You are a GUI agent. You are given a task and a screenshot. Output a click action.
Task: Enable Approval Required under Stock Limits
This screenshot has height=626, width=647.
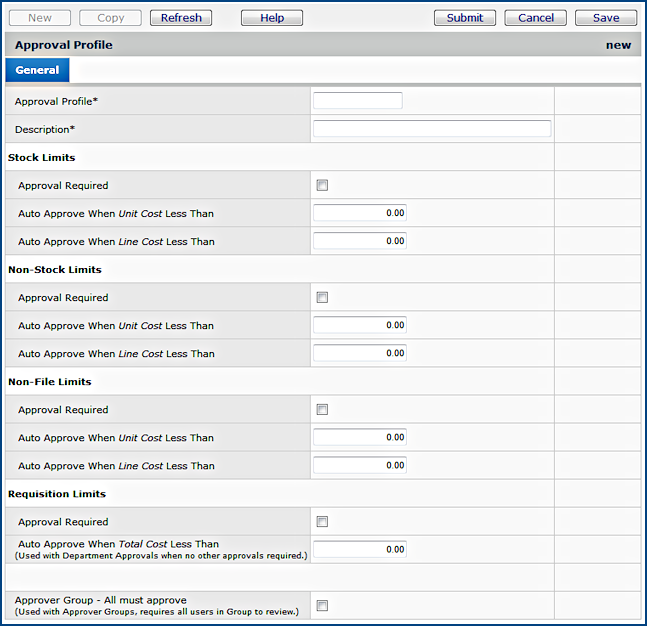click(x=322, y=185)
